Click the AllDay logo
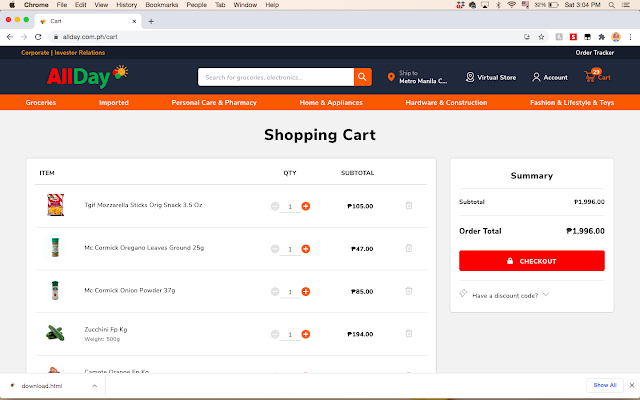The width and height of the screenshot is (640, 400). 87,76
